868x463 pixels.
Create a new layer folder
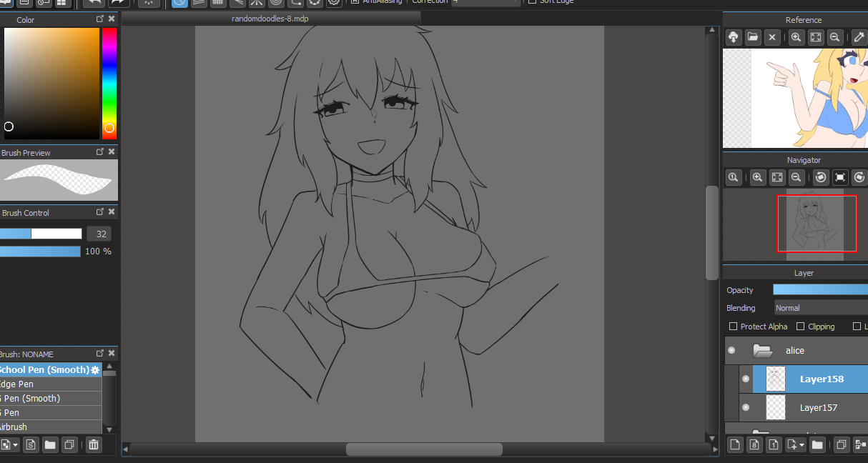[x=817, y=445]
